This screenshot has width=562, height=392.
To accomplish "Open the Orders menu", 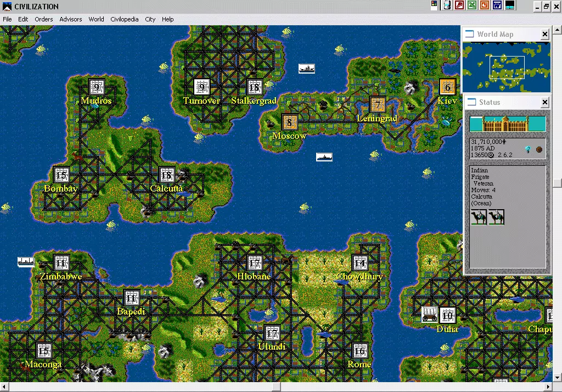I will coord(43,19).
